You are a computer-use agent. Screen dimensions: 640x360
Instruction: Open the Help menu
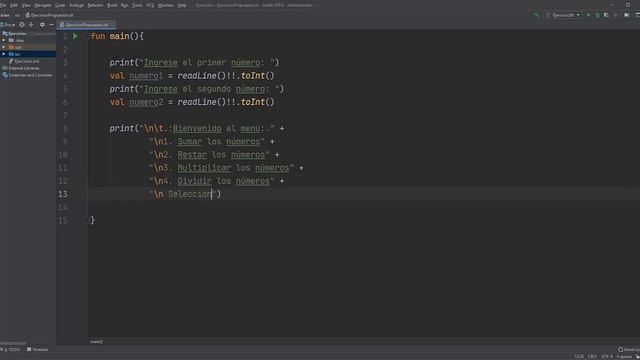click(182, 5)
